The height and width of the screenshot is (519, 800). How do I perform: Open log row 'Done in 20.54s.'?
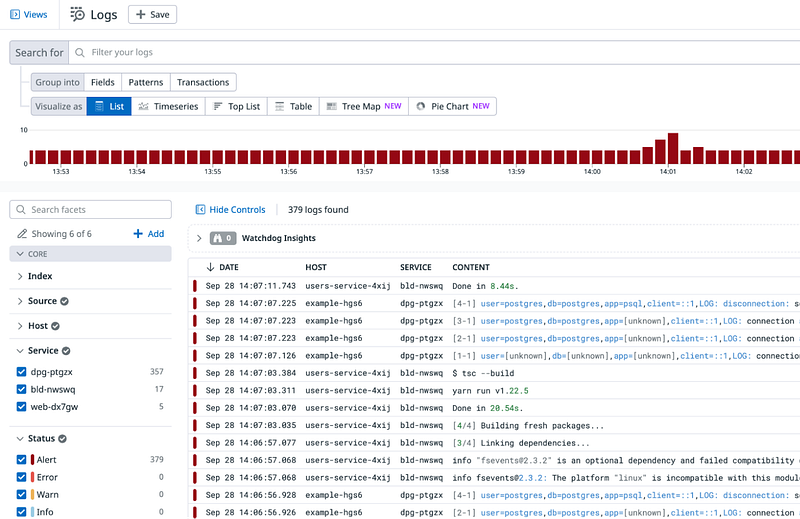494,408
